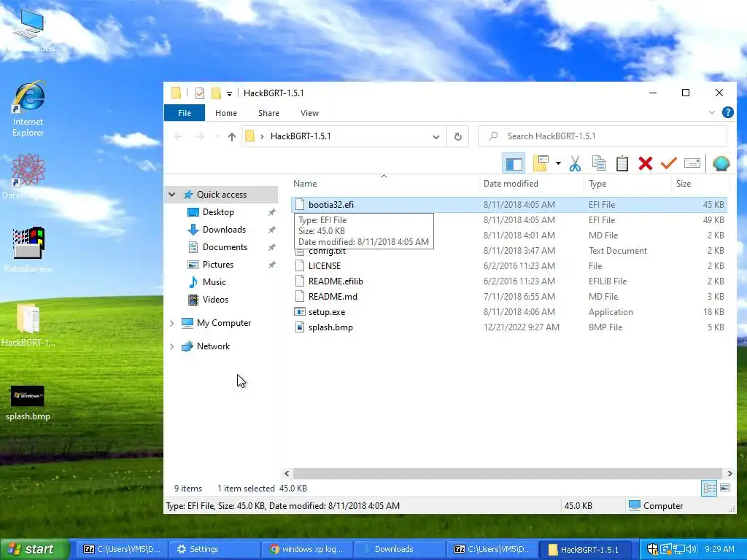Click the HackBGRT-1.5.1 address bar path

pyautogui.click(x=300, y=136)
